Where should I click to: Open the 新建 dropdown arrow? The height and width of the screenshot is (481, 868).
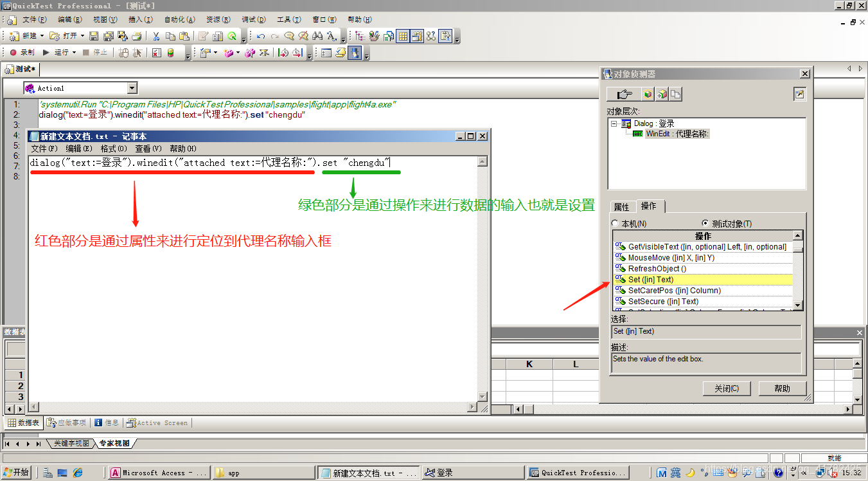tap(42, 36)
